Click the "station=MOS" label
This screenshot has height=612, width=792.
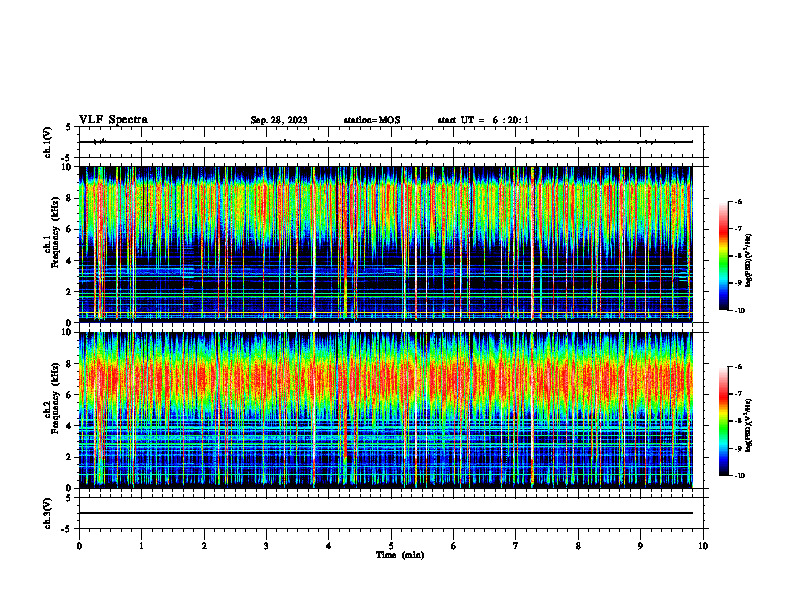pos(372,120)
